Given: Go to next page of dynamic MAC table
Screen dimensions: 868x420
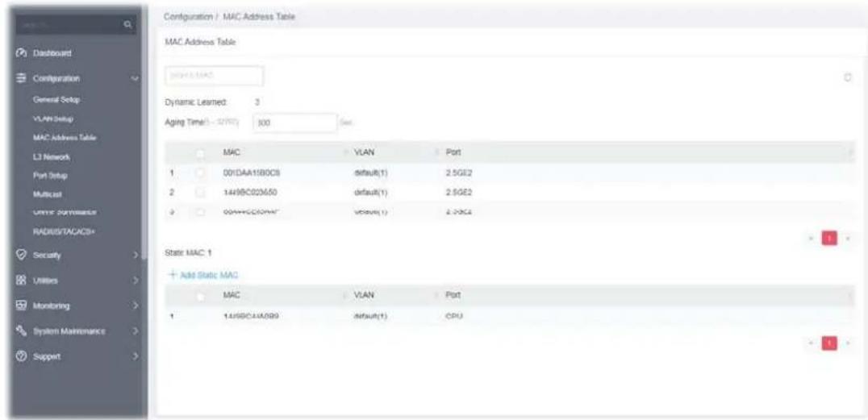Looking at the screenshot, I should click(848, 237).
